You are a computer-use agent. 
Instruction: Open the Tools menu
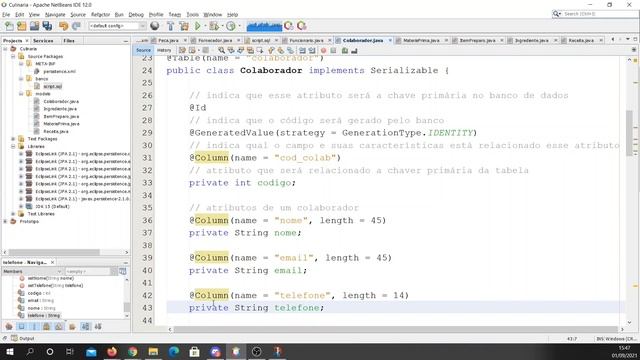click(192, 14)
